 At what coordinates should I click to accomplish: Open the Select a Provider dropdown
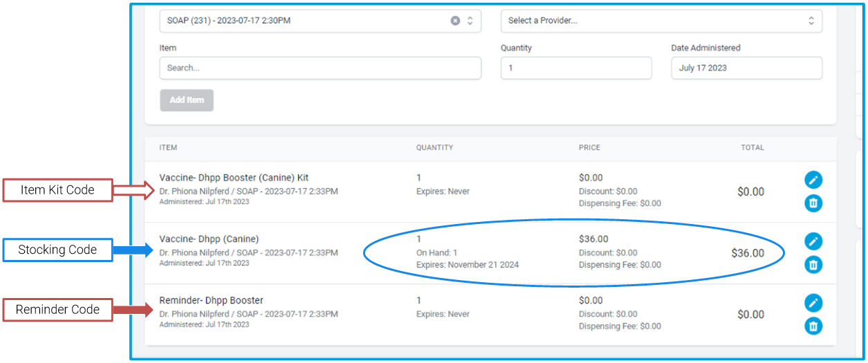pyautogui.click(x=661, y=21)
